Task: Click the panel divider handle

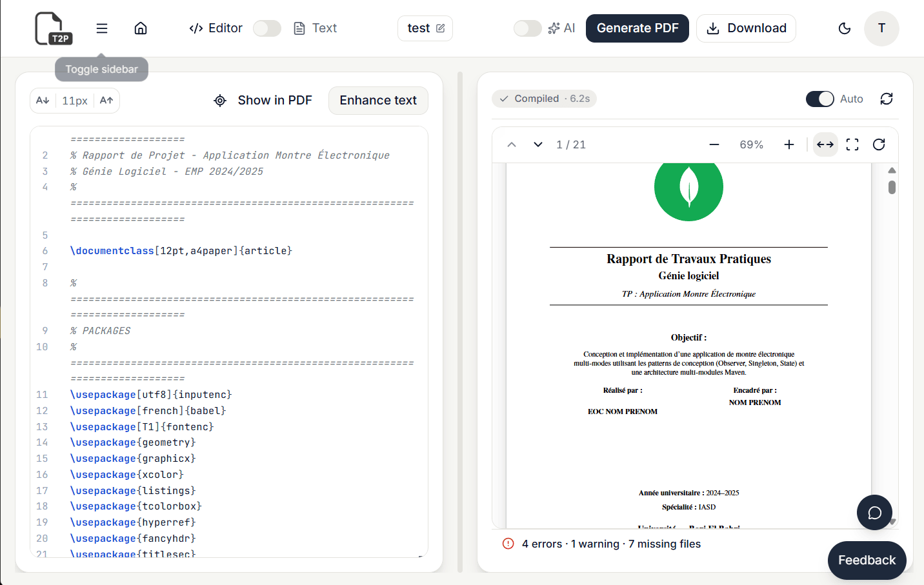Action: click(460, 322)
